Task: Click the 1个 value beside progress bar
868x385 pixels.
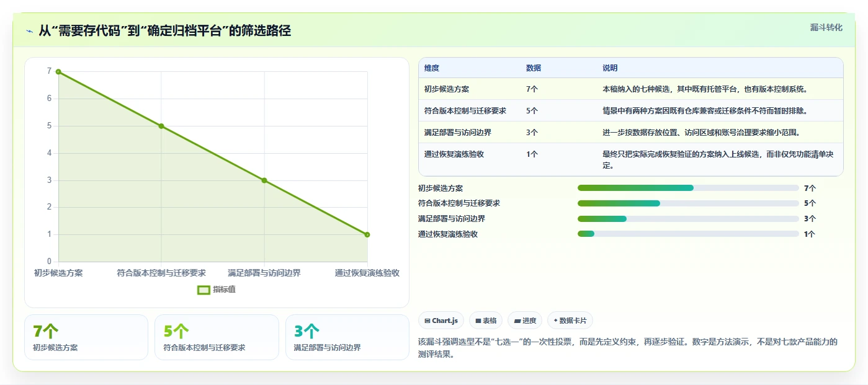Action: (810, 234)
